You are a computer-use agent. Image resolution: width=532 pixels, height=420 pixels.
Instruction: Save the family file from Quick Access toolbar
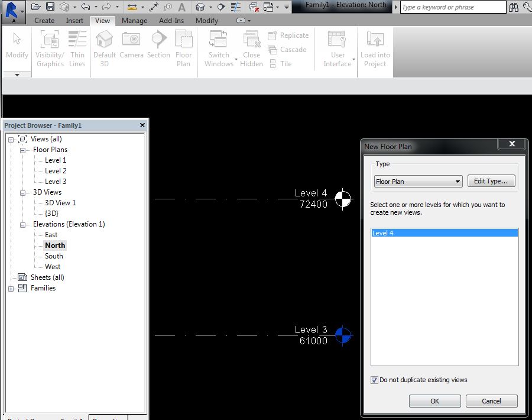51,7
